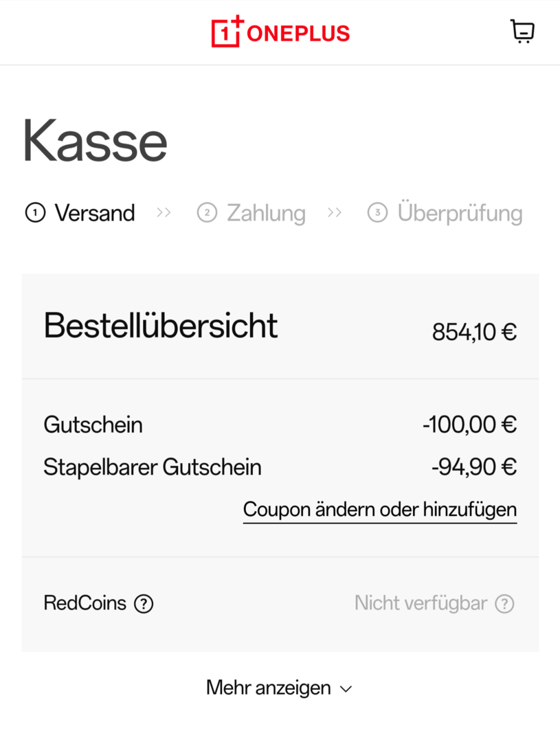Click the double chevron after Zahlung
The image size is (560, 742).
(x=335, y=213)
